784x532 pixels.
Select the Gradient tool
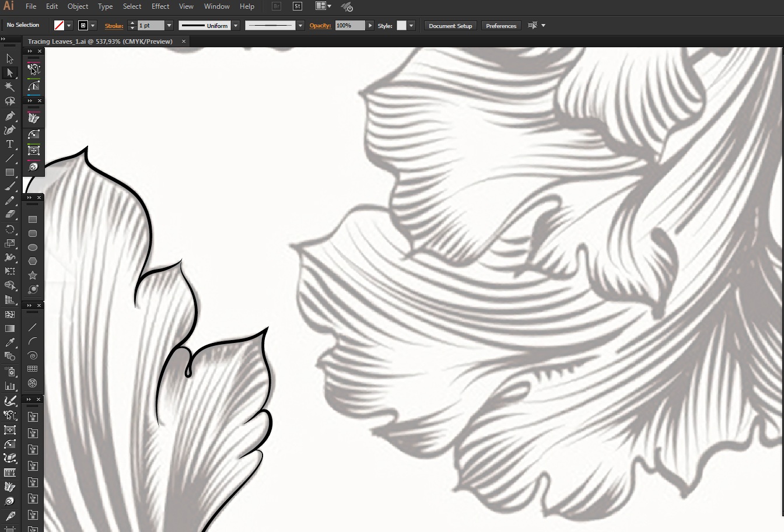point(10,328)
